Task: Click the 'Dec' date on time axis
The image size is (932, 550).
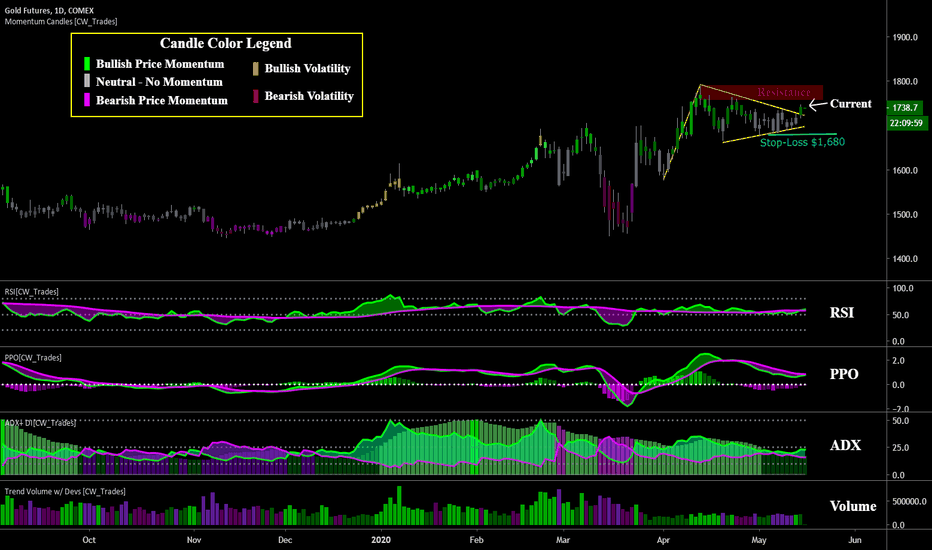Action: (285, 540)
